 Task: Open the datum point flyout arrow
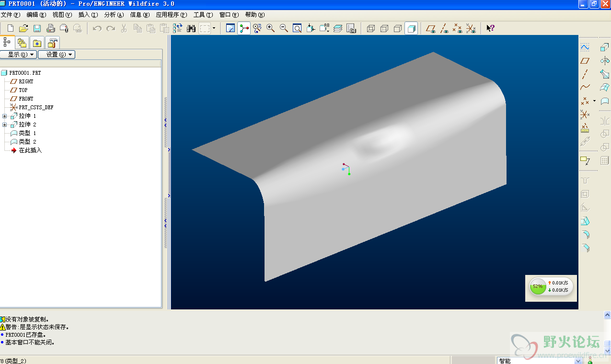point(594,101)
